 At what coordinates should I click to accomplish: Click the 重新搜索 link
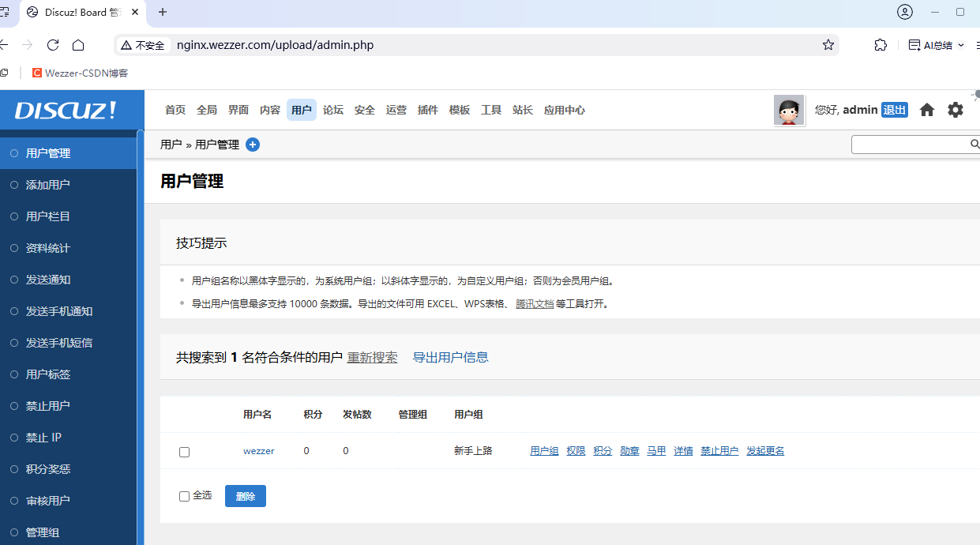[373, 357]
